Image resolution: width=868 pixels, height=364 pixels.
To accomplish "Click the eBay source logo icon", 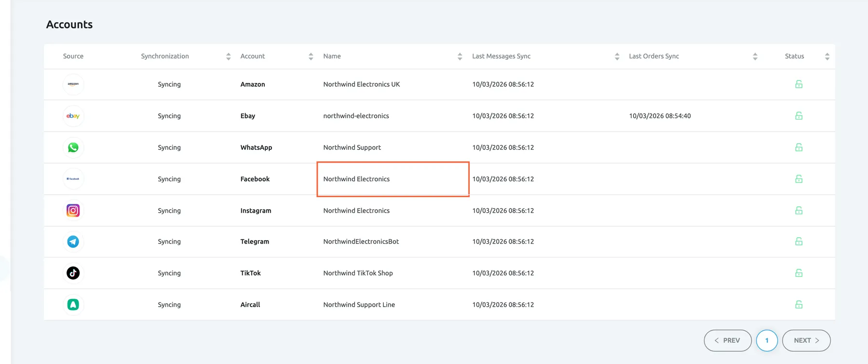I will coord(73,116).
